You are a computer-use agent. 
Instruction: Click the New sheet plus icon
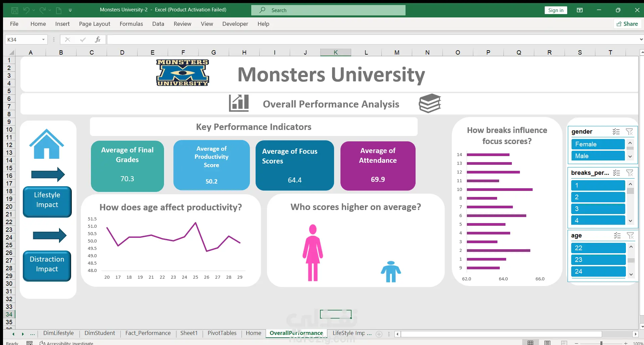tap(379, 334)
